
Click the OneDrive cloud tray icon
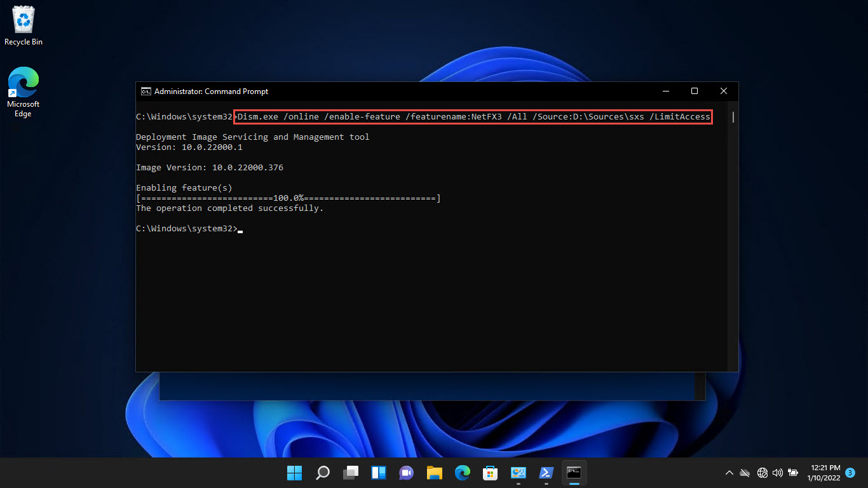tap(745, 473)
